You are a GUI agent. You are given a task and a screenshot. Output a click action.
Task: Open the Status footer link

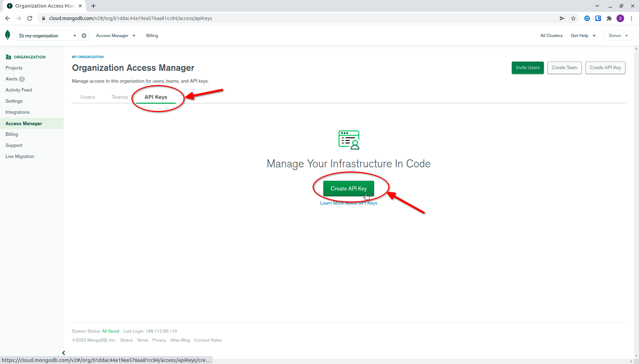(x=127, y=340)
